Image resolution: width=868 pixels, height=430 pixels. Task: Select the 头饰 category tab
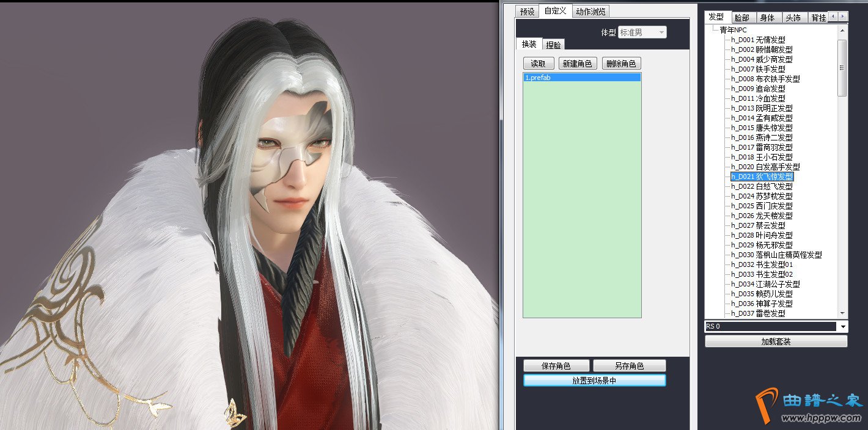pos(793,18)
